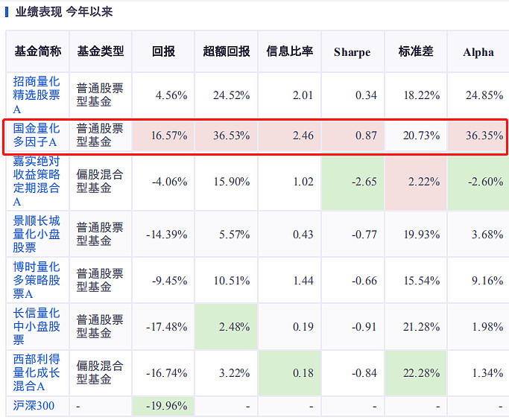The height and width of the screenshot is (420, 509).
Task: Click the Alpha column header
Action: coord(478,52)
